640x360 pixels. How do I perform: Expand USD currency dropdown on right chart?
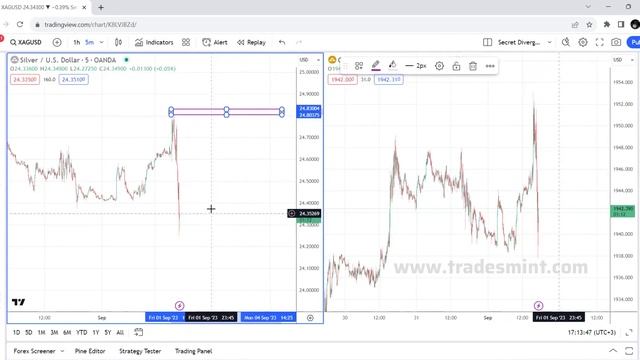[x=624, y=60]
